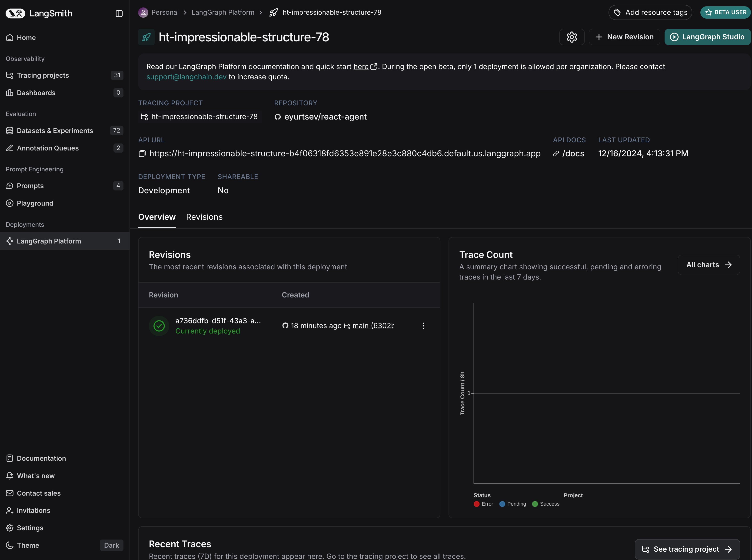Image resolution: width=752 pixels, height=560 pixels.
Task: Click Datasets count badge 72
Action: pyautogui.click(x=116, y=130)
